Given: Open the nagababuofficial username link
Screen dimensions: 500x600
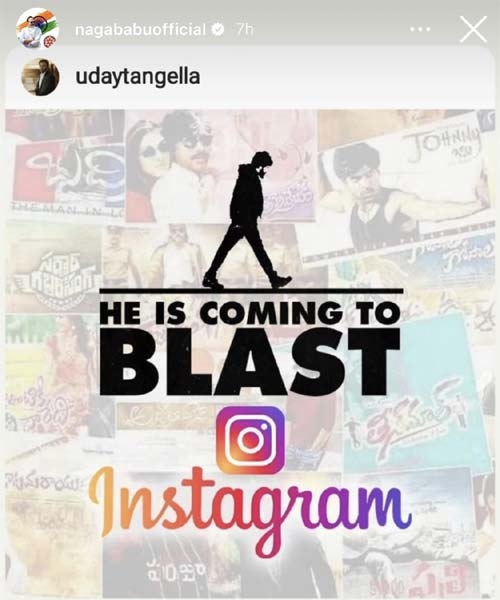Looking at the screenshot, I should click(x=140, y=29).
